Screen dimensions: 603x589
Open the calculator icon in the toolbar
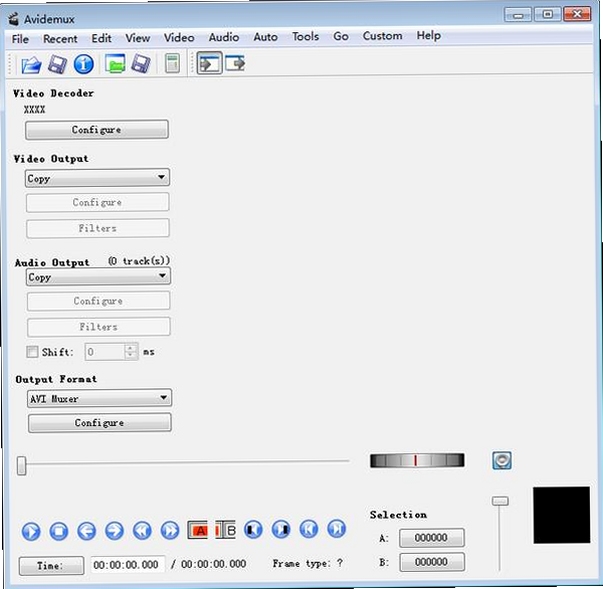click(172, 63)
